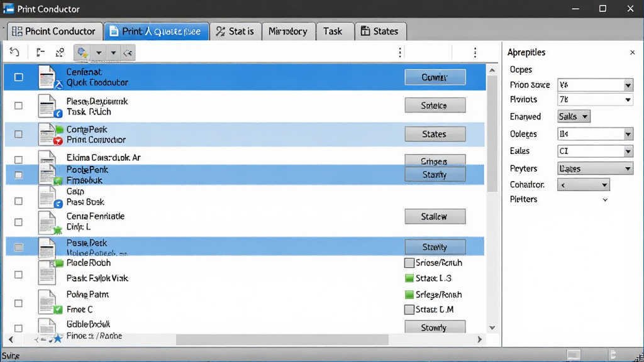
Task: Click document icon of Elcima Casardiok row
Action: click(47, 158)
